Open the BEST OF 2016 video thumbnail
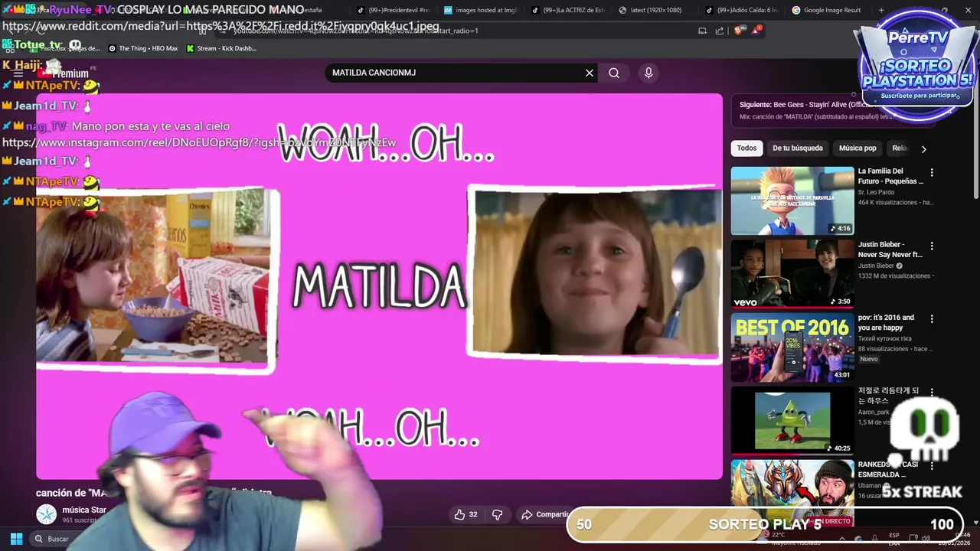This screenshot has height=551, width=980. coord(792,347)
